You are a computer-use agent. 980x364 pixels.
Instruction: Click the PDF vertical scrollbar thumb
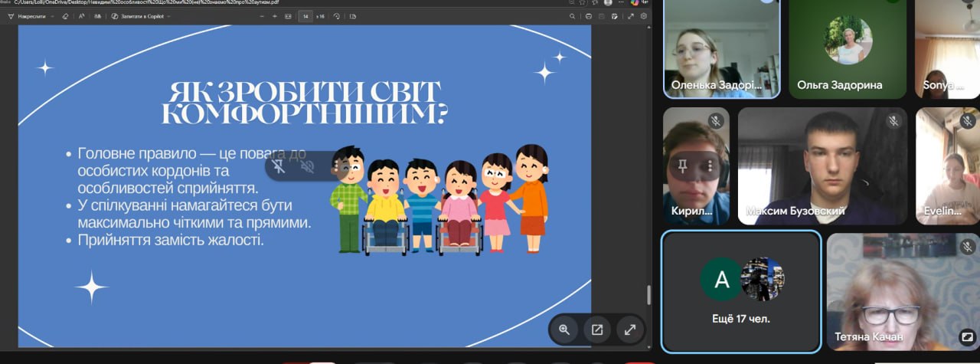click(649, 294)
